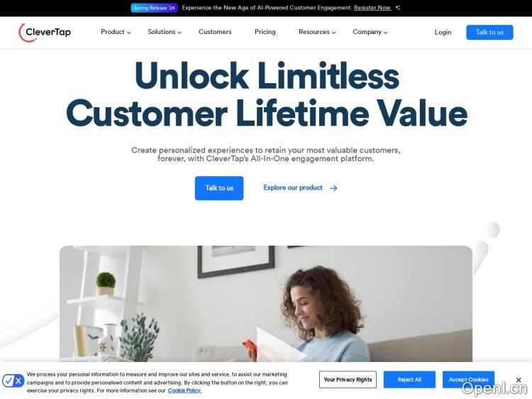Image resolution: width=532 pixels, height=399 pixels.
Task: Open the Resources dropdown menu
Action: coord(317,32)
